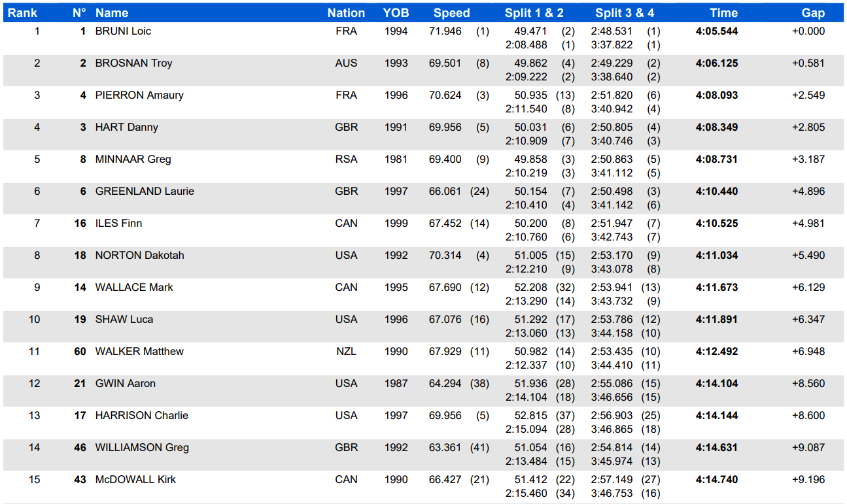Click the Split 3 & 4 header
This screenshot has width=847, height=504.
point(624,13)
